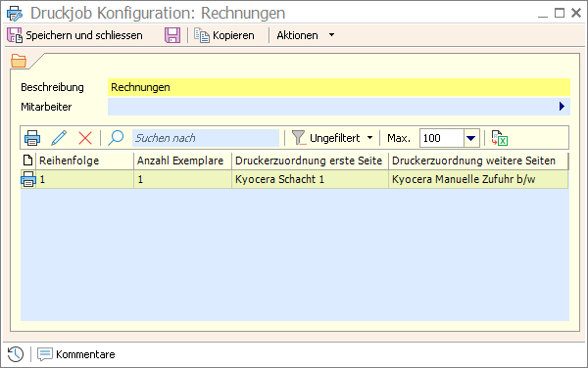Expand the Mitarbeiter field arrow
The width and height of the screenshot is (588, 368).
(x=562, y=107)
